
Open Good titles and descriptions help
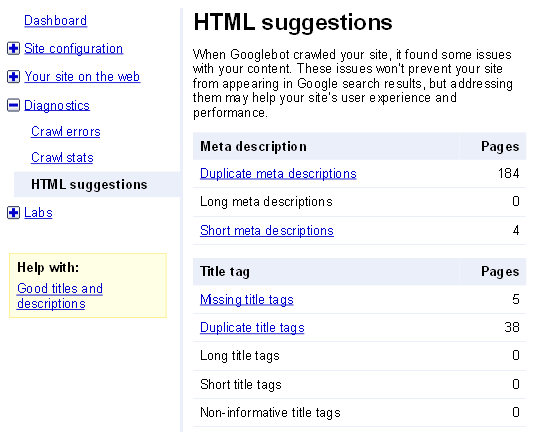(60, 296)
